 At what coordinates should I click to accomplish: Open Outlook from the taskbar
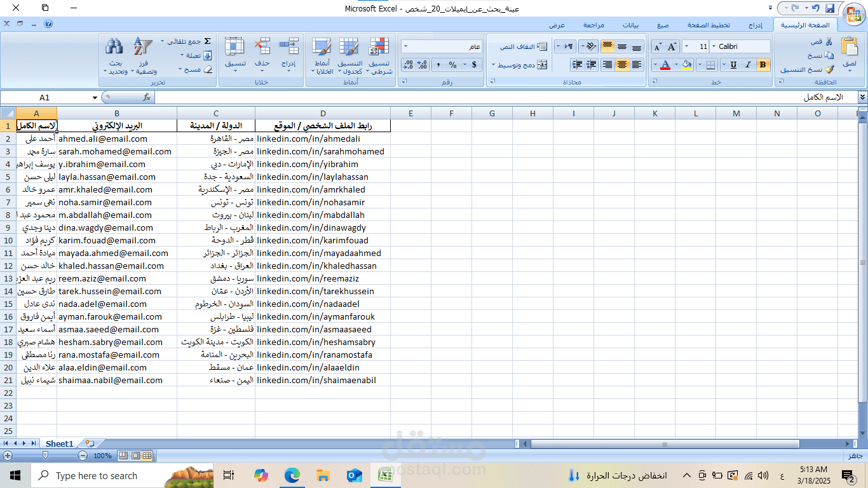(354, 475)
